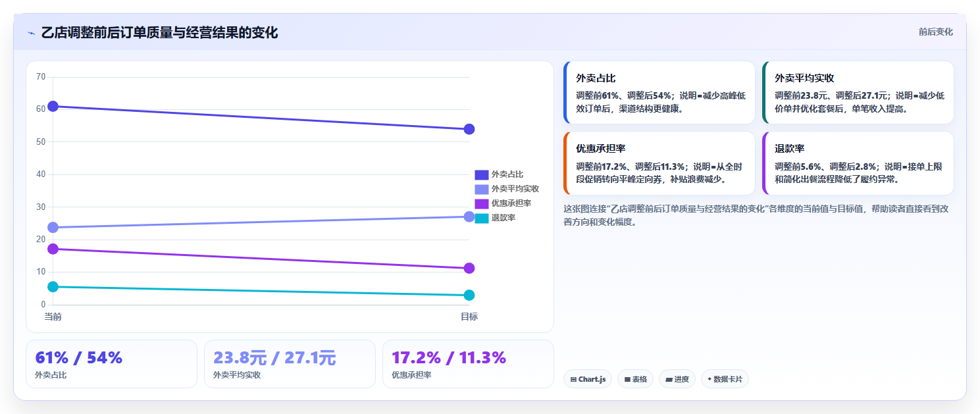Screen dimensions: 980x414
Task: Open the 17.2% / 11.3% stat card
Action: tap(468, 364)
